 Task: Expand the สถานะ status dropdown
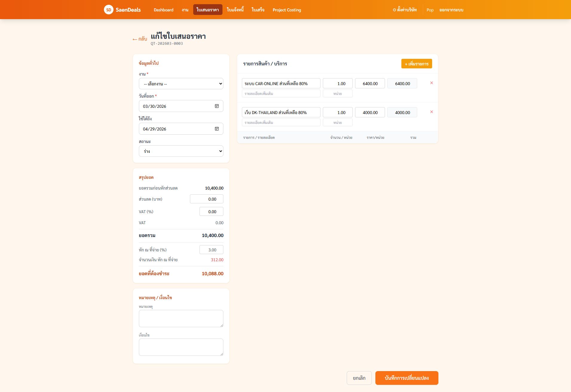tap(181, 151)
